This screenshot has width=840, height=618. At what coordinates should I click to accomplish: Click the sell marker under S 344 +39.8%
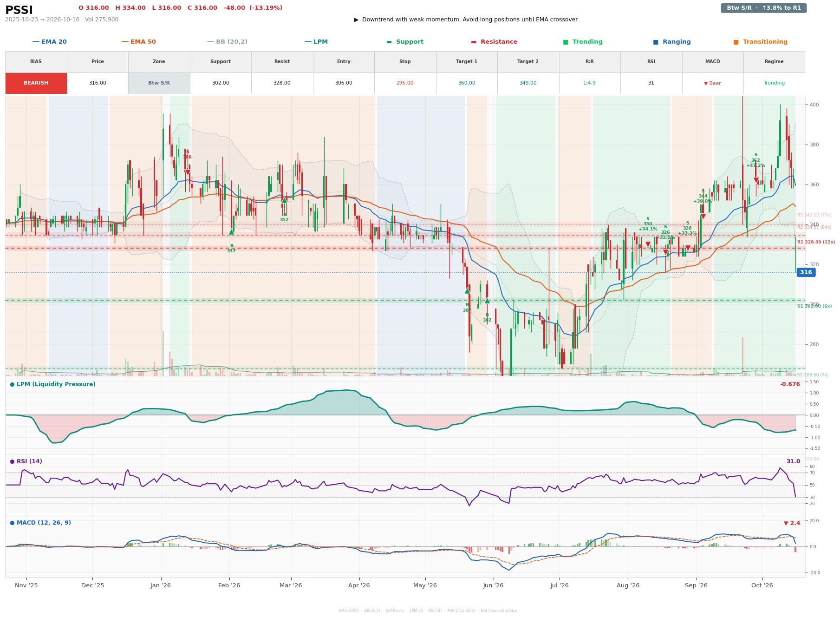coord(703,217)
